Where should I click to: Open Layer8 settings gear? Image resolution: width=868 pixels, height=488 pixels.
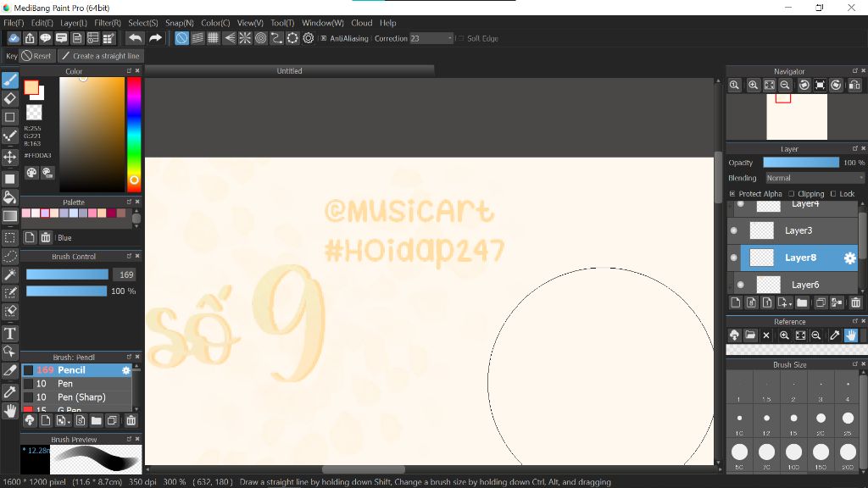point(849,258)
